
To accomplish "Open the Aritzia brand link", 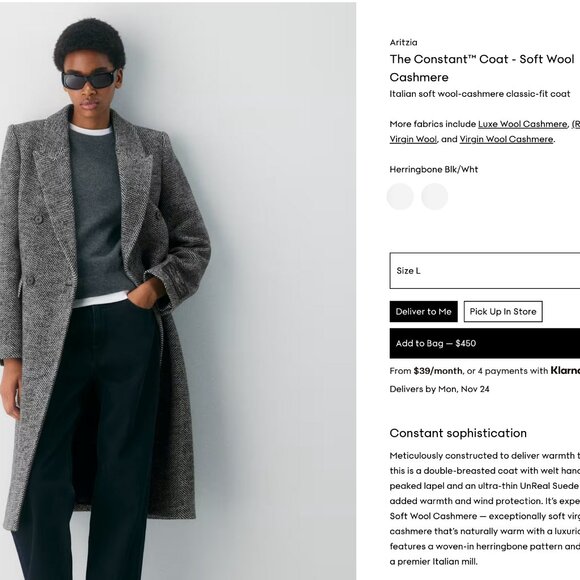I will pos(403,43).
